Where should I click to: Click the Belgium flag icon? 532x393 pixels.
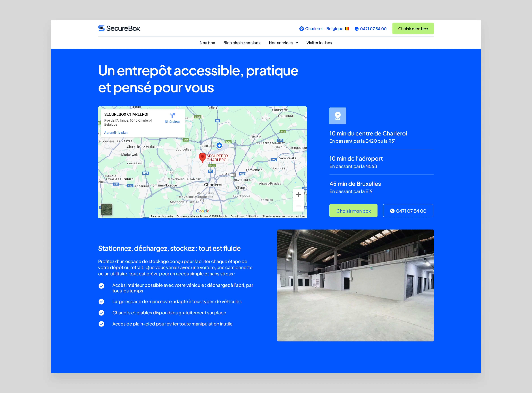tap(347, 29)
